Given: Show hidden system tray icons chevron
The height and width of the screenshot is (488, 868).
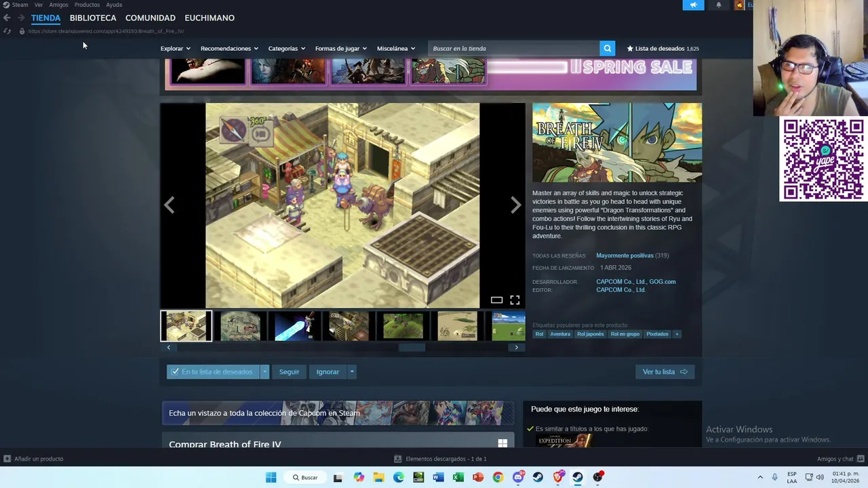Looking at the screenshot, I should click(760, 477).
